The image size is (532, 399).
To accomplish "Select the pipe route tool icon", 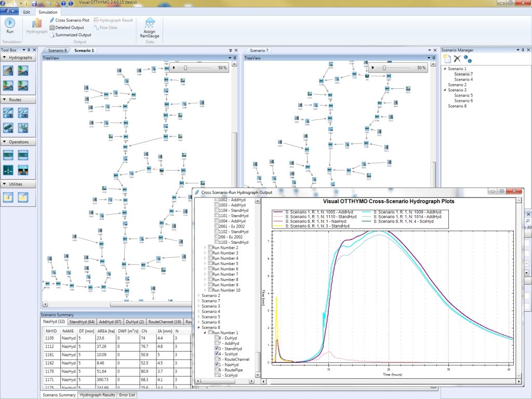I will tap(8, 128).
